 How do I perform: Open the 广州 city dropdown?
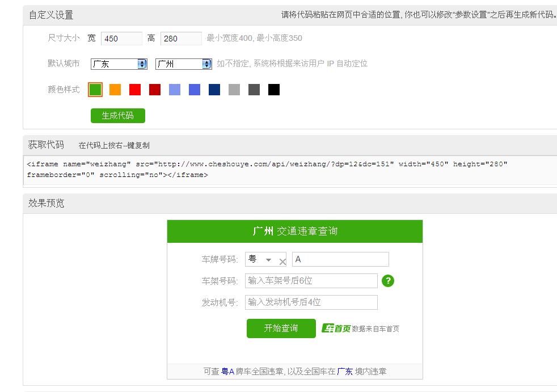[x=183, y=64]
